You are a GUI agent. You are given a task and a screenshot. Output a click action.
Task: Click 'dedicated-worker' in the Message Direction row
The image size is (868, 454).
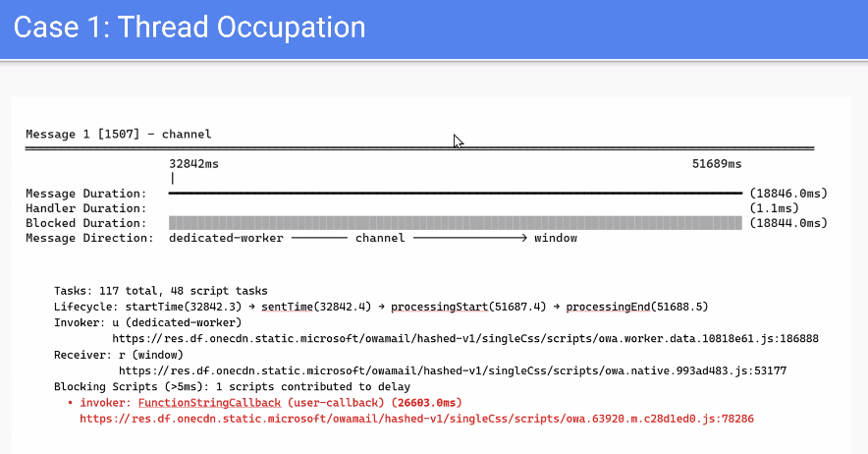226,238
